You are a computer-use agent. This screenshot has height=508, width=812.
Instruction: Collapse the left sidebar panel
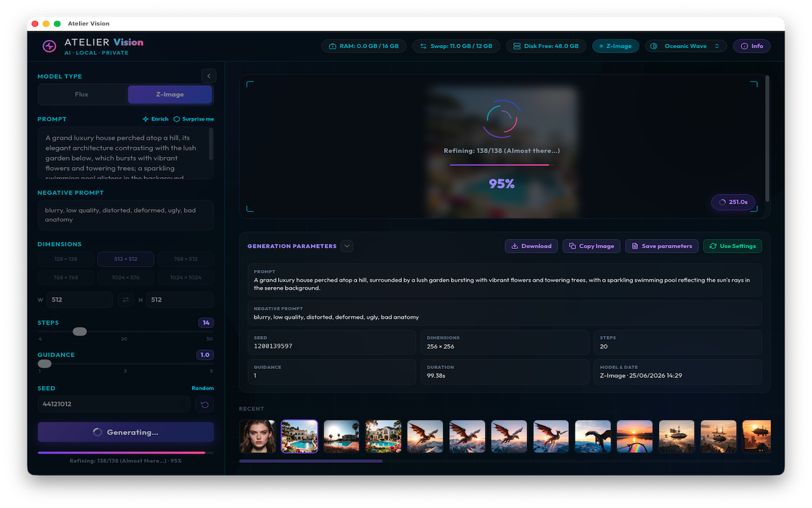point(209,76)
